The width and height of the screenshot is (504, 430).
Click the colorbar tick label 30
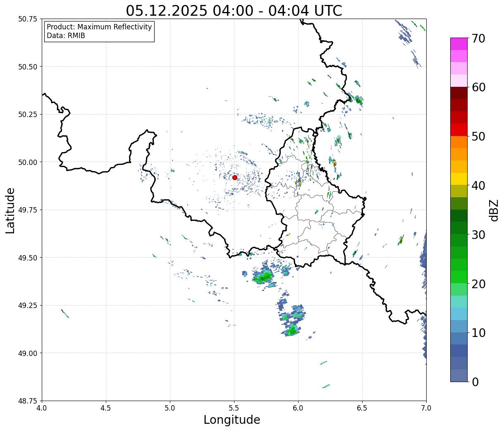[x=478, y=235]
